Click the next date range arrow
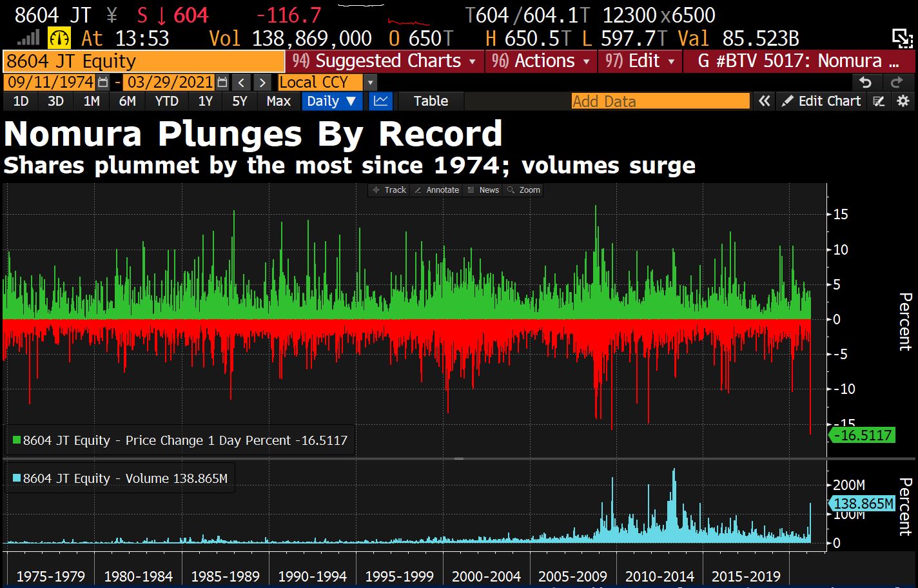The width and height of the screenshot is (918, 588). pos(262,83)
